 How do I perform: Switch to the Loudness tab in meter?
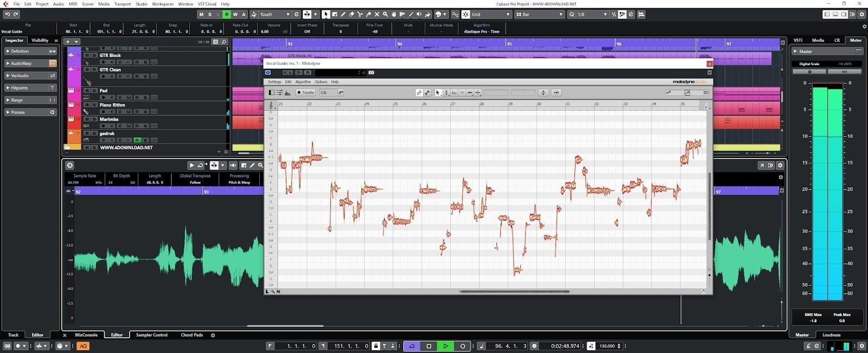(831, 335)
